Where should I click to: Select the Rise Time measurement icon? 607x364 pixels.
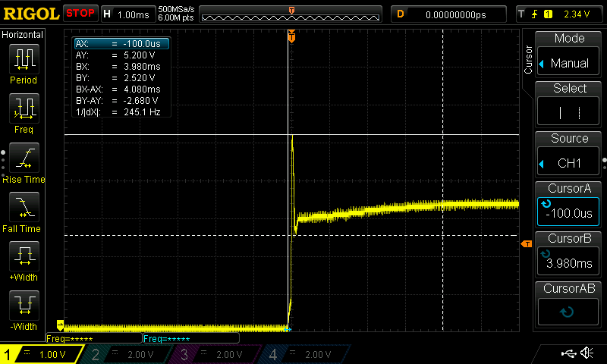tap(24, 158)
